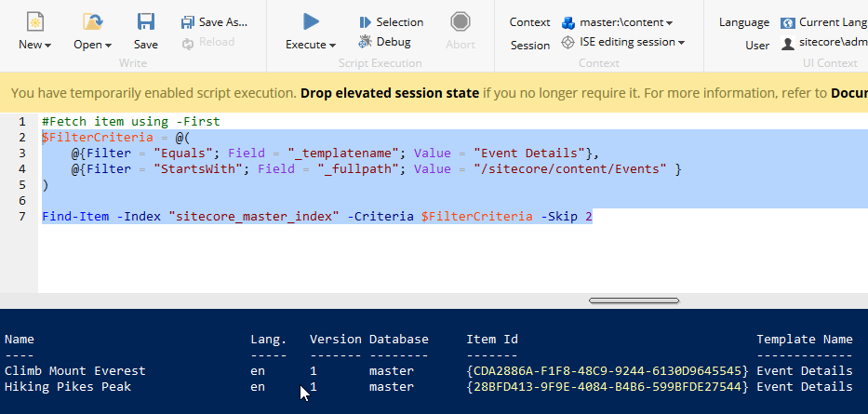This screenshot has height=414, width=868.
Task: Click the Hiking Pikes Peak result row
Action: (x=68, y=386)
